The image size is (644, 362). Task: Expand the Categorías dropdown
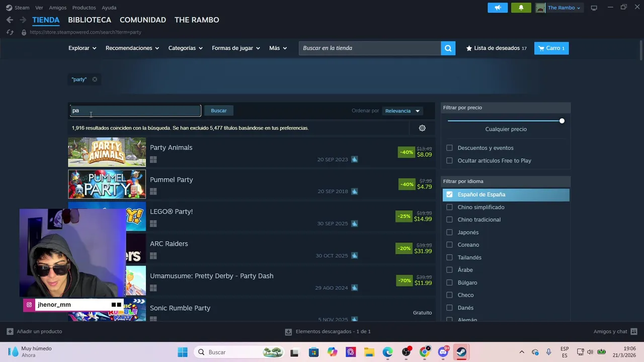click(x=186, y=48)
